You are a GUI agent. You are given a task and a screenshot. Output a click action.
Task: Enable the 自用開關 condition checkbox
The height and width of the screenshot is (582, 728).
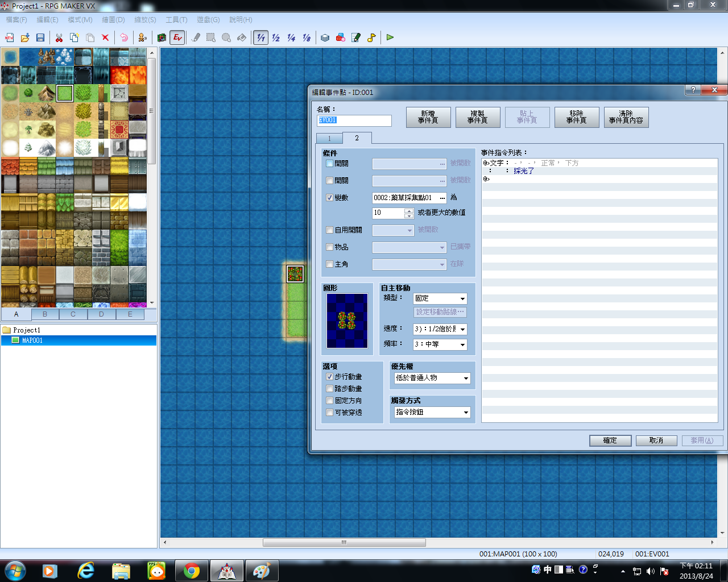pos(329,230)
